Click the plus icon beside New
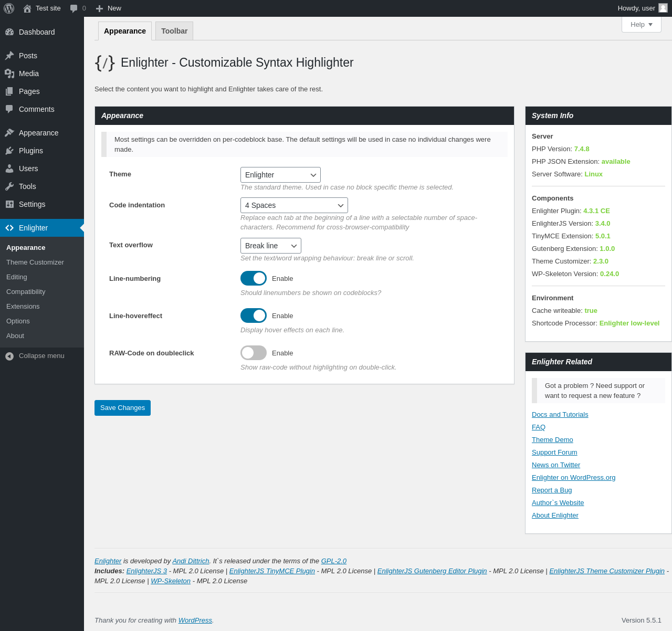Screen dimensions: 672x631 [99, 8]
